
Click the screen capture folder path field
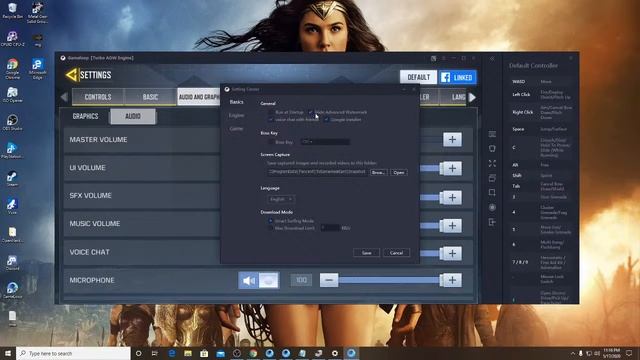coord(317,172)
